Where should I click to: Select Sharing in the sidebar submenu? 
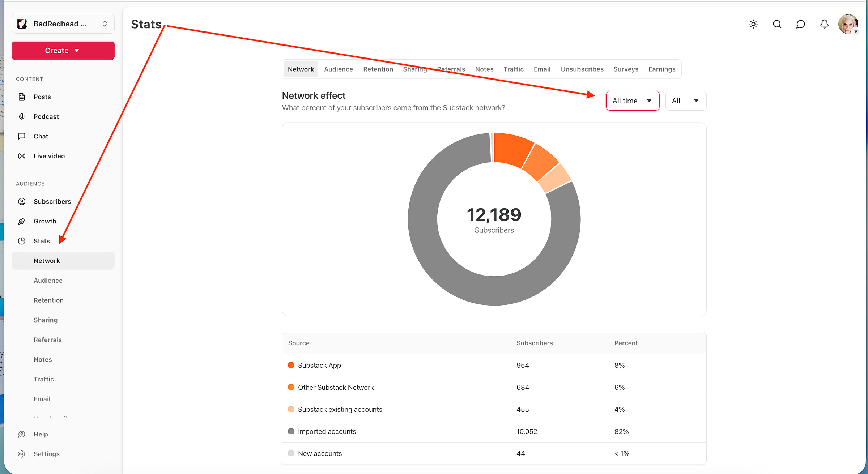[63, 320]
